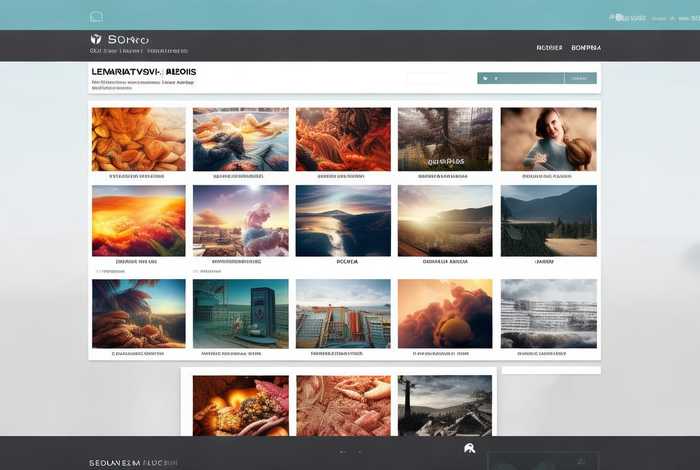Click the site logo icon in the dark header
Screen dimensions: 700x470
(x=96, y=39)
